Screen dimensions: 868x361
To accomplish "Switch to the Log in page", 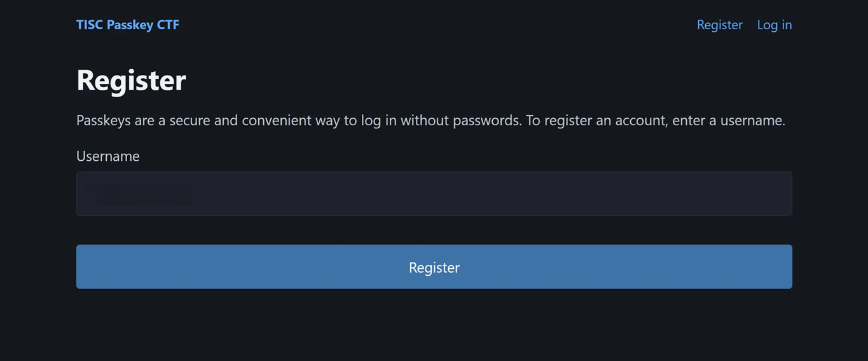I will point(774,25).
